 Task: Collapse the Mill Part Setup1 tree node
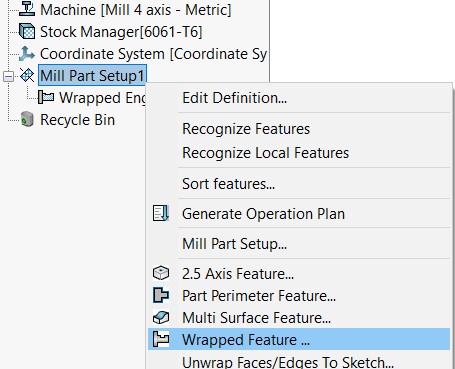pyautogui.click(x=8, y=76)
